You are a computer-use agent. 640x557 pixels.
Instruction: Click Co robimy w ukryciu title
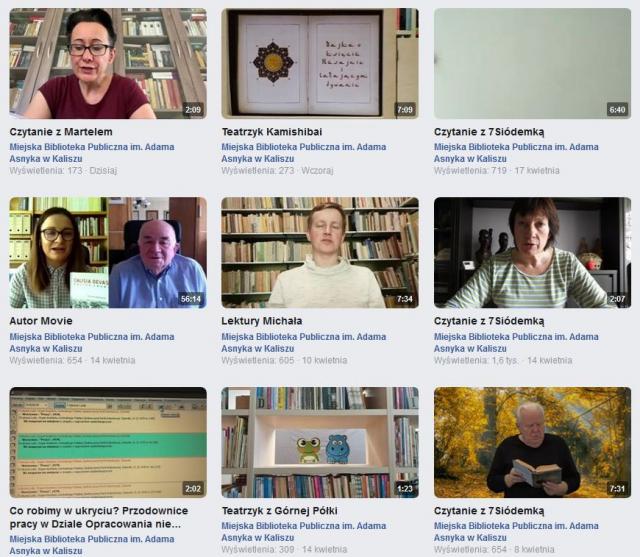99,517
